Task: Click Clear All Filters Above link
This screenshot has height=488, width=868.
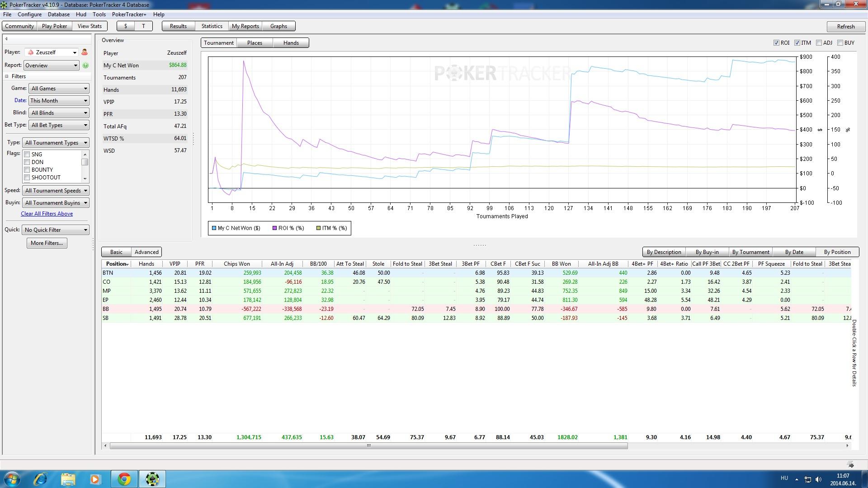Action: [47, 214]
